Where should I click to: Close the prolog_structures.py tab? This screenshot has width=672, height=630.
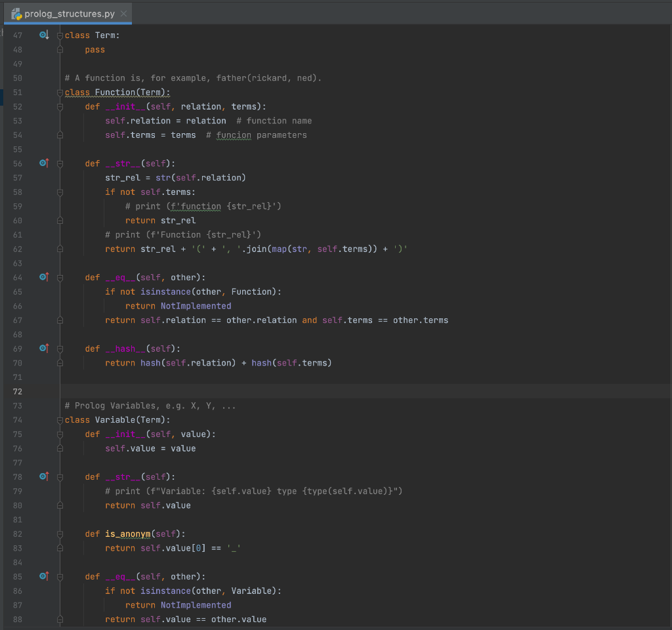click(123, 14)
